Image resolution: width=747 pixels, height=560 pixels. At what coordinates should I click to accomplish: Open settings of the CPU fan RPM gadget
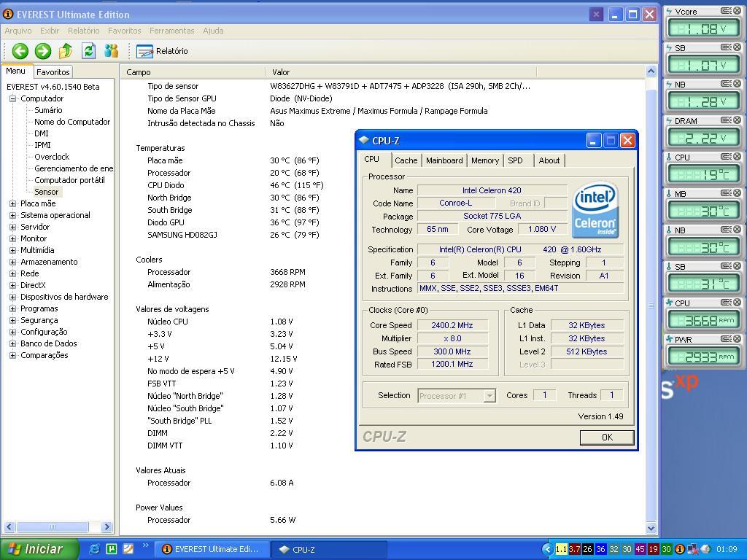[726, 302]
